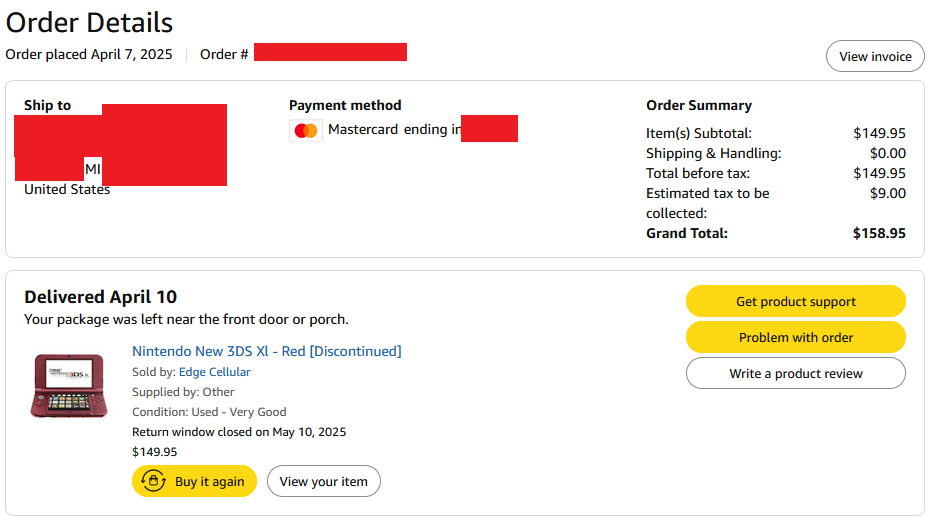Click the Delivered April 10 heading
The height and width of the screenshot is (530, 933).
click(101, 297)
